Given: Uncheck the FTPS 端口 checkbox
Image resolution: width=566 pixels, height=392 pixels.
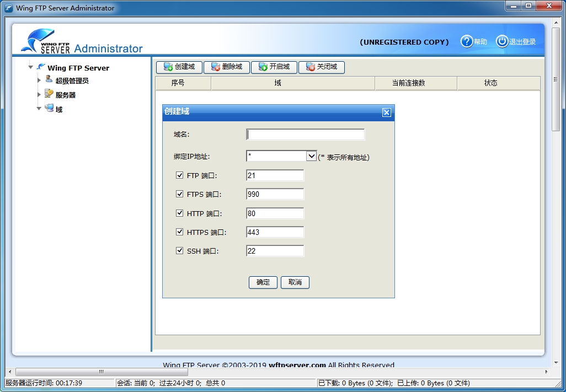Looking at the screenshot, I should (179, 194).
